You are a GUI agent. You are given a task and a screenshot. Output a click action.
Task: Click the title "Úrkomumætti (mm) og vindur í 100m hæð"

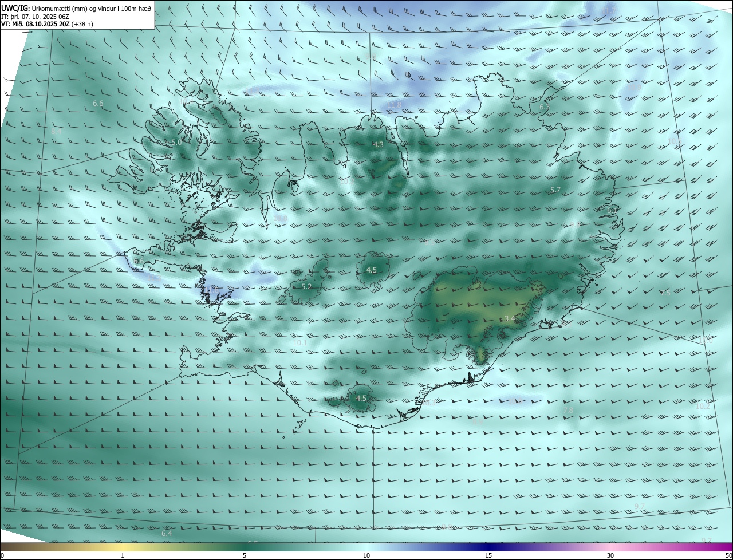point(92,7)
